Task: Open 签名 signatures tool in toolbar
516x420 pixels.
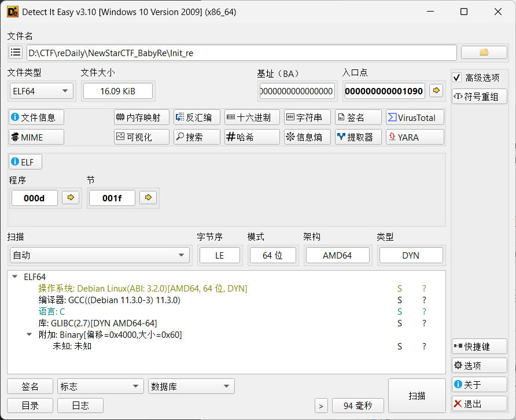Action: pos(358,117)
